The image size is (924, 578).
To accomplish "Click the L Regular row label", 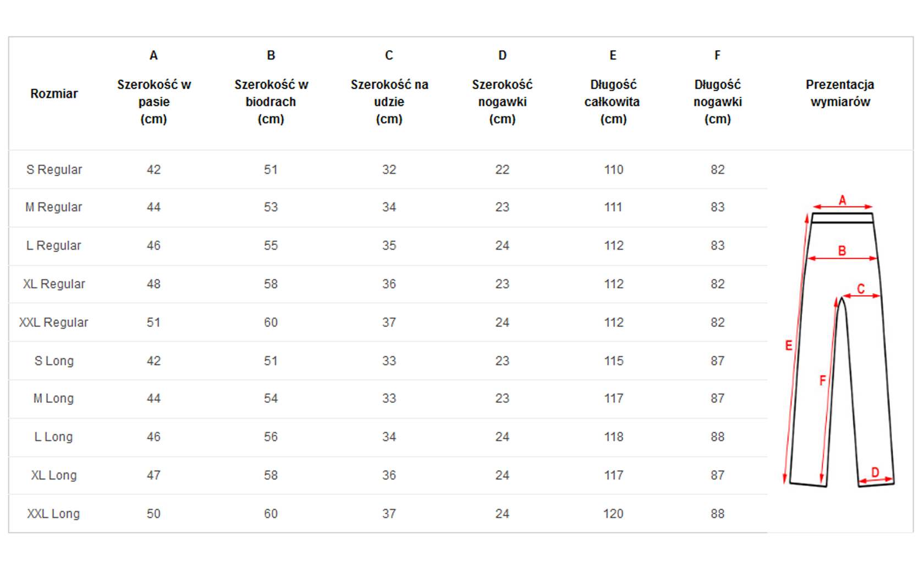I will click(x=54, y=246).
